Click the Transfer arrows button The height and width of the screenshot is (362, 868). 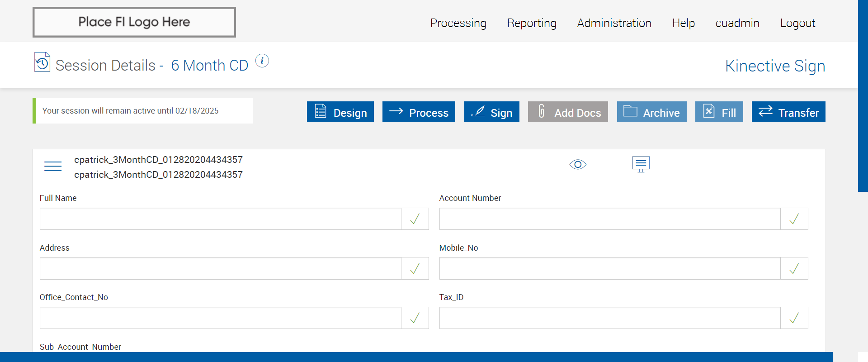pos(788,112)
